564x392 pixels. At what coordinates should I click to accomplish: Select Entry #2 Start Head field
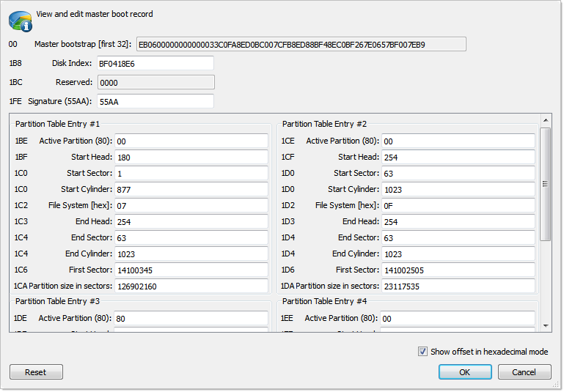(458, 158)
